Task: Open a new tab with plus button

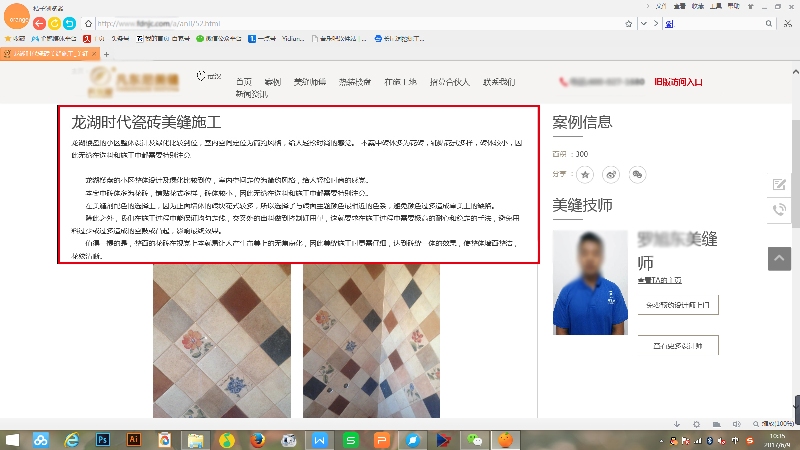Action: pos(106,54)
